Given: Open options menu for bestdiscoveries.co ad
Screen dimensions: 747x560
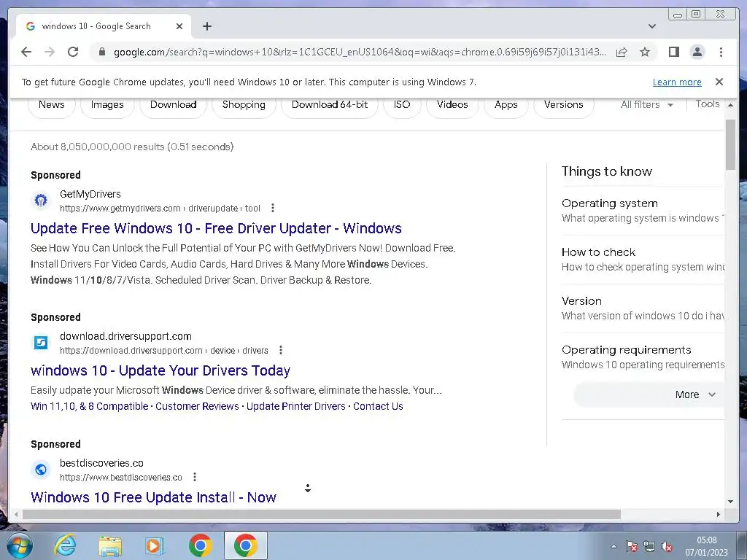Looking at the screenshot, I should (x=195, y=477).
